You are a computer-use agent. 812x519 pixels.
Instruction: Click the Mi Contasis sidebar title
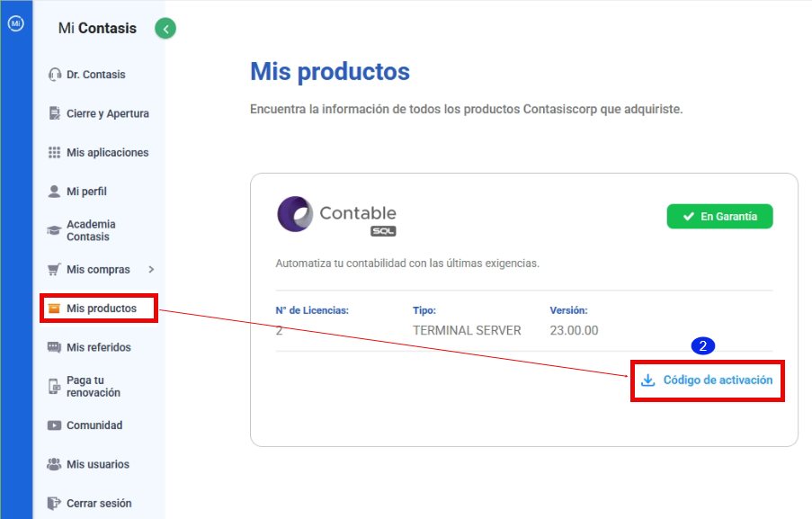click(x=97, y=28)
